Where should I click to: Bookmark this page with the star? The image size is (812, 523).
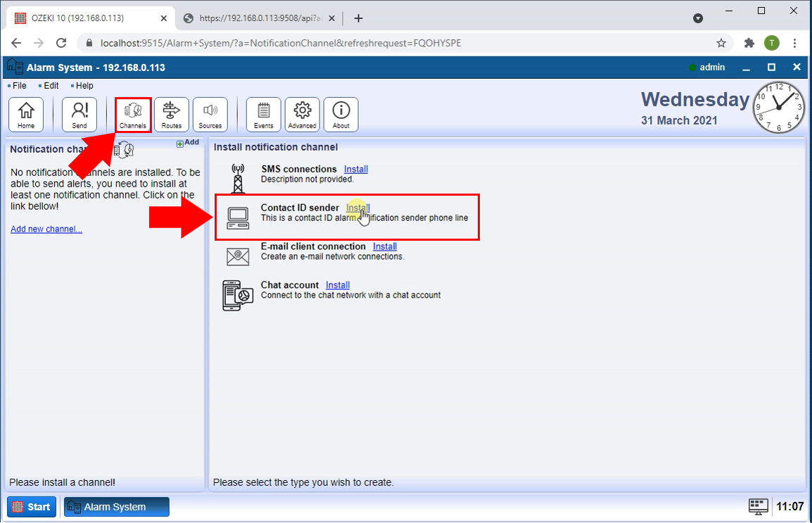pos(721,43)
